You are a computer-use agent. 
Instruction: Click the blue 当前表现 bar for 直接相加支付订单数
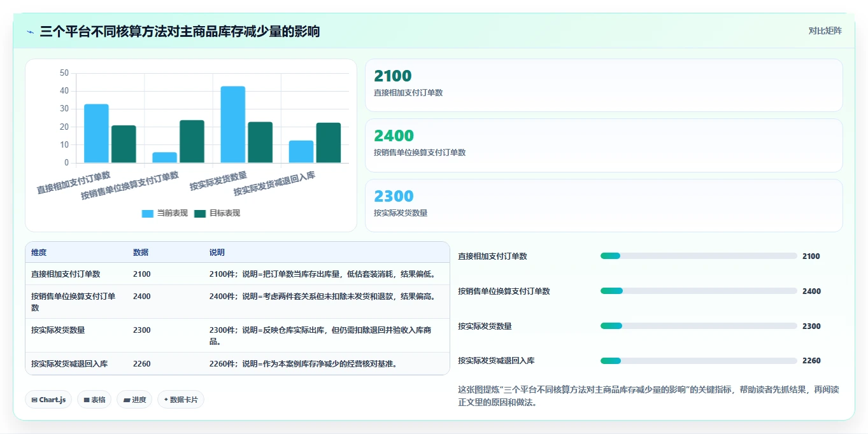click(x=96, y=134)
